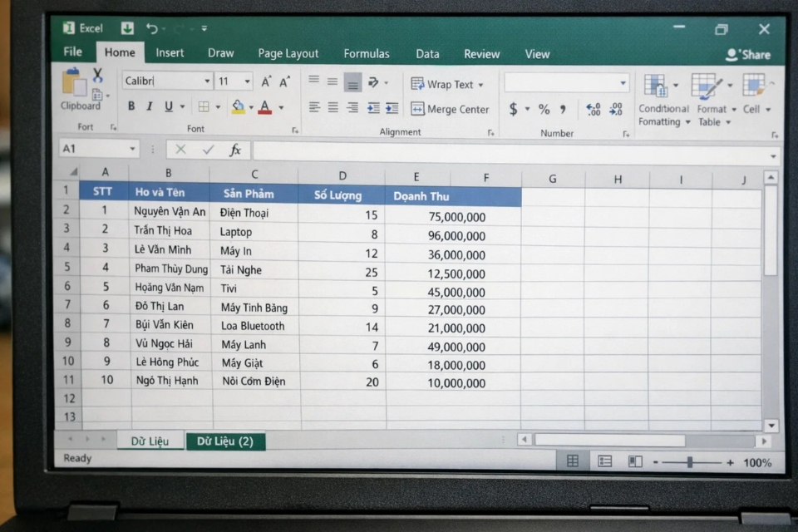Click the Increase Decimal icon

pos(592,107)
